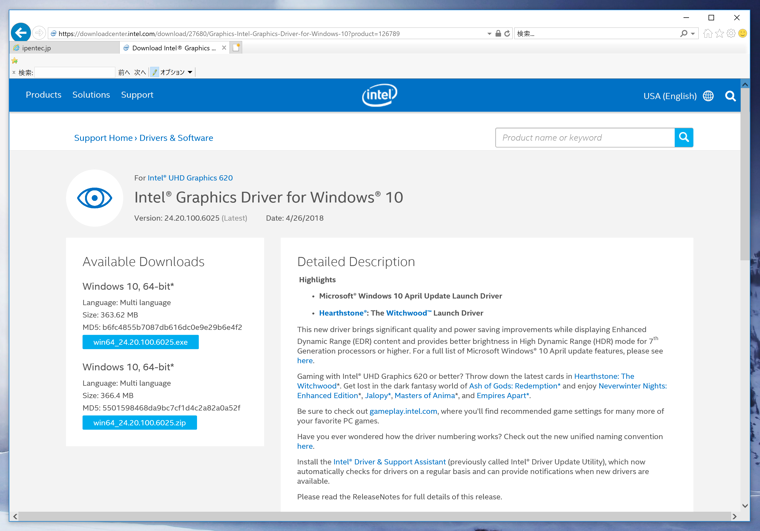Screen dimensions: 760x531
Task: Go to Support Home breadcrumb
Action: [x=103, y=138]
